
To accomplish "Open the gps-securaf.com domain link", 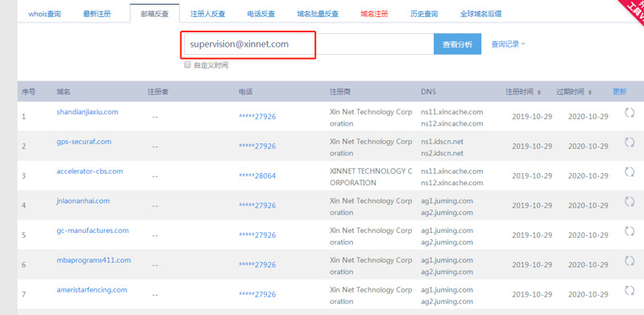I will click(x=84, y=142).
